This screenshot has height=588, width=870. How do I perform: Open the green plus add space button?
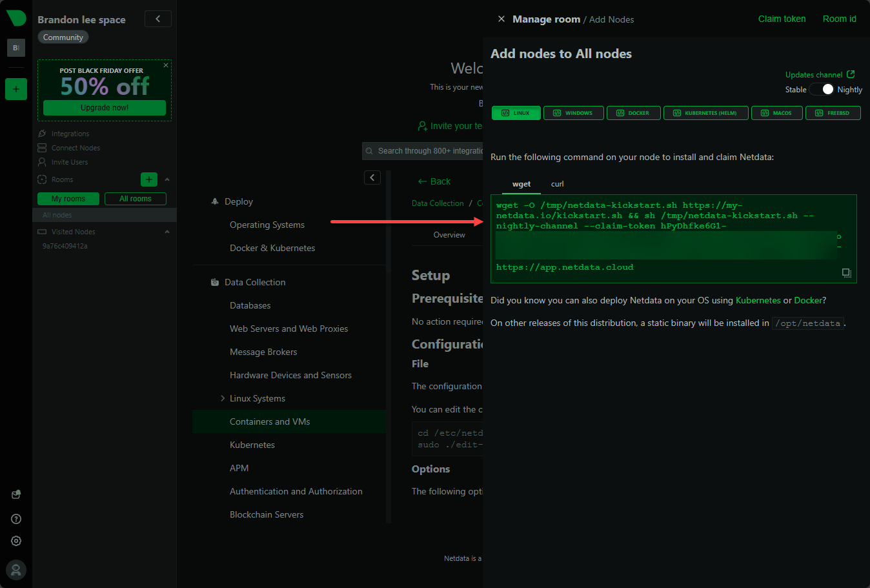pyautogui.click(x=16, y=89)
